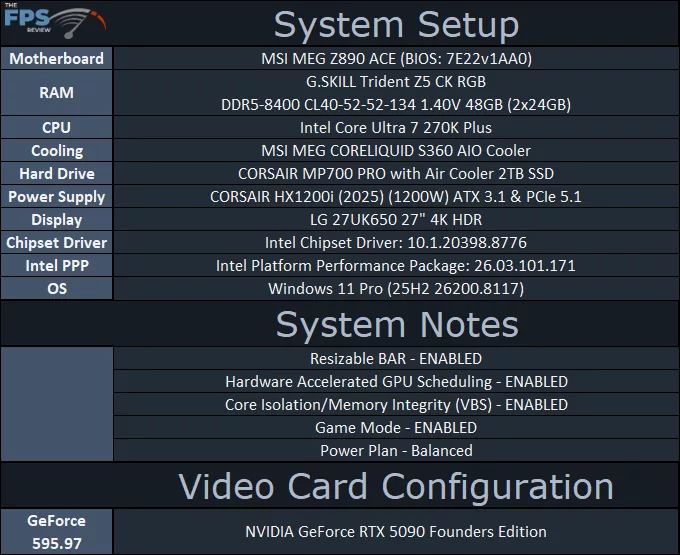Click the Cooling label cell
Image resolution: width=680 pixels, height=555 pixels.
[x=57, y=150]
